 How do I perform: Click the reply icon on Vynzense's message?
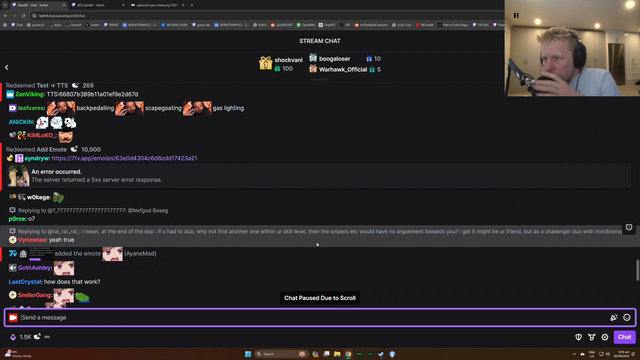[x=629, y=227]
